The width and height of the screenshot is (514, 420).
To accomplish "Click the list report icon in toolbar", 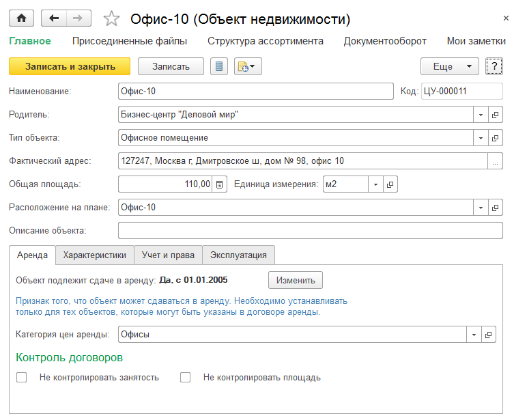I will [219, 66].
